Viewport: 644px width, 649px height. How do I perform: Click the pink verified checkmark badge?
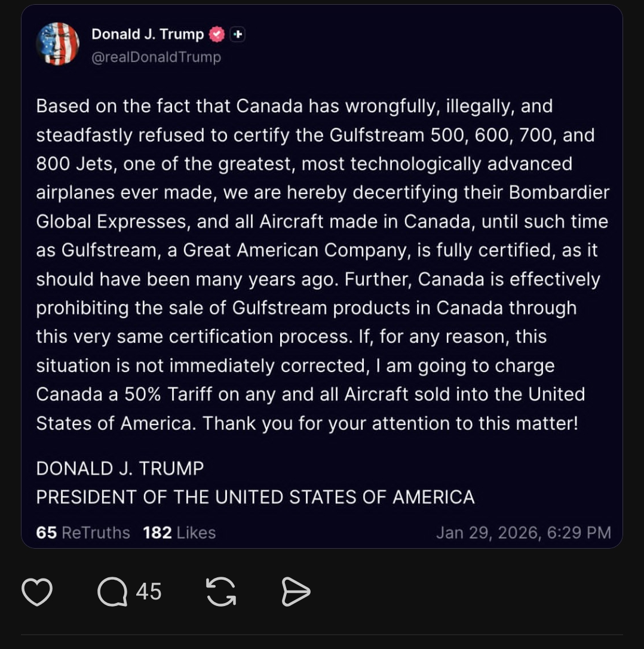click(x=217, y=34)
